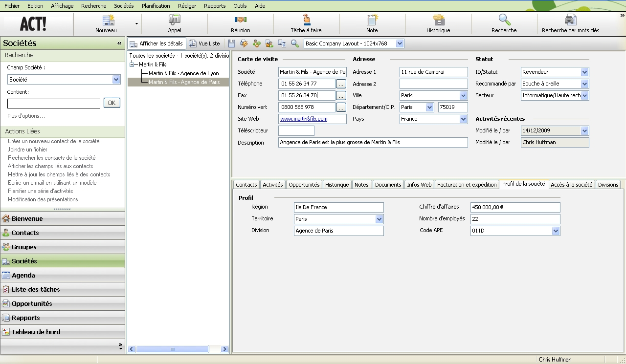Expand the Champ Société dropdown
Image resolution: width=626 pixels, height=364 pixels.
click(x=116, y=79)
